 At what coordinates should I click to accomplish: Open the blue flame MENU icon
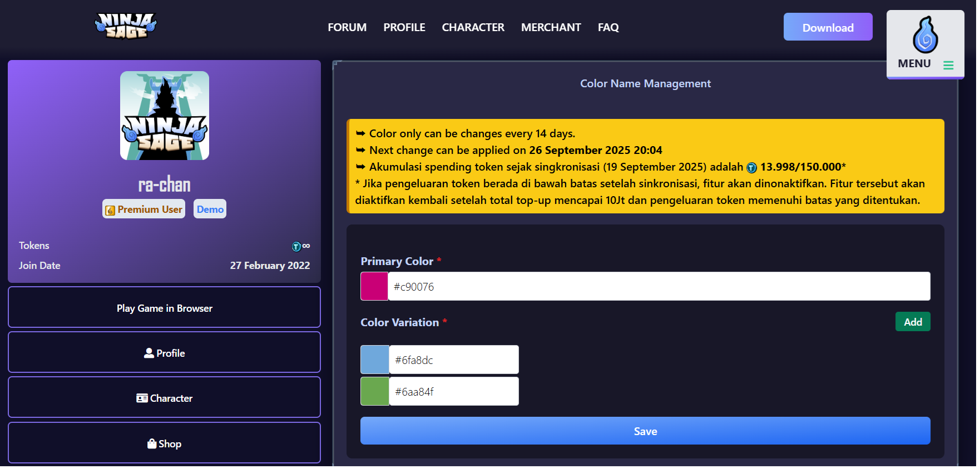[x=924, y=34]
